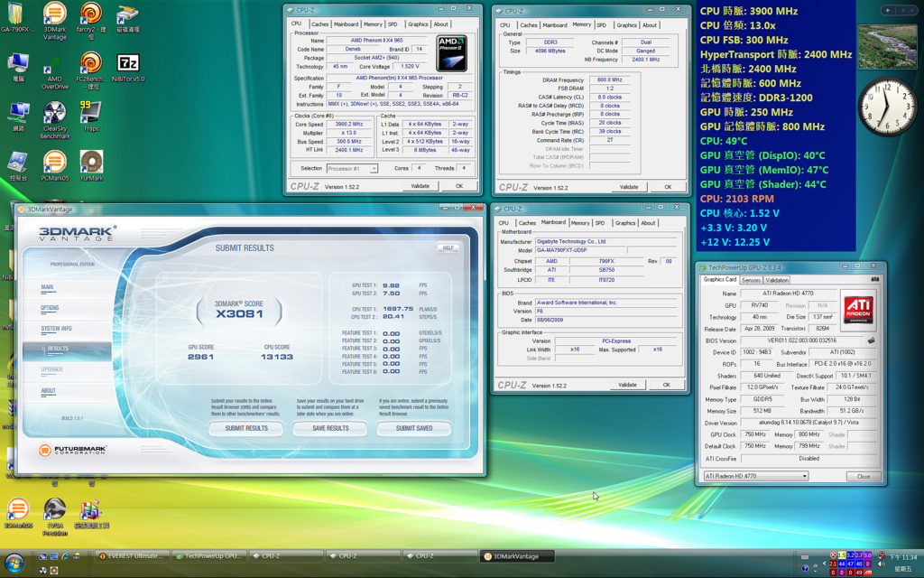Image resolution: width=924 pixels, height=578 pixels.
Task: Click the Core Speed value '3900.2 MHz' in CPU-Z
Action: [349, 125]
